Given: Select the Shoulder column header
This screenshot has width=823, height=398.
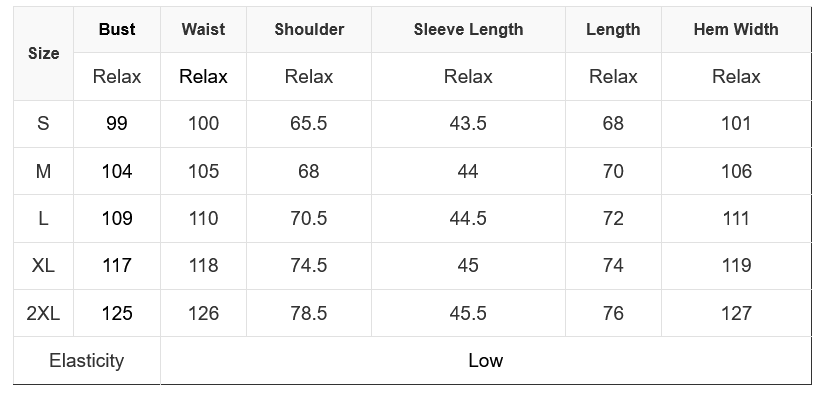Looking at the screenshot, I should click(309, 29).
